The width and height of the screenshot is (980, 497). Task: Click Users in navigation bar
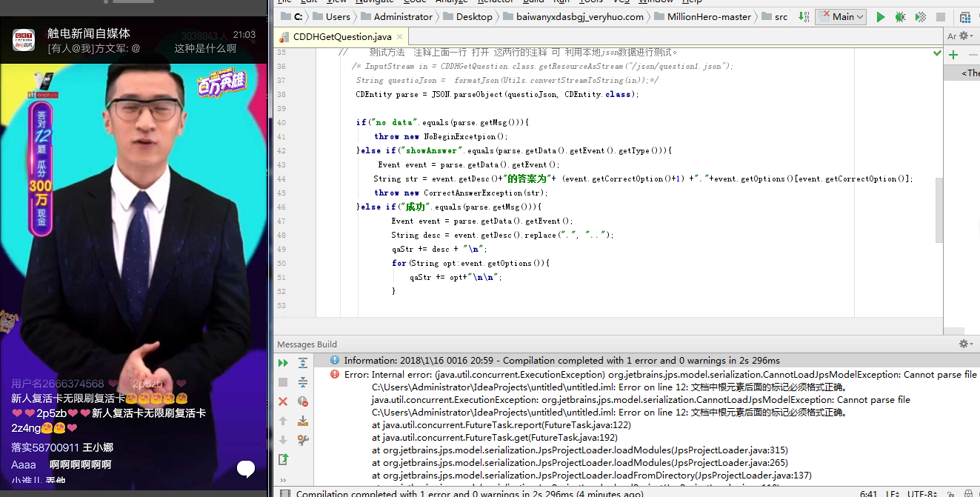point(332,16)
